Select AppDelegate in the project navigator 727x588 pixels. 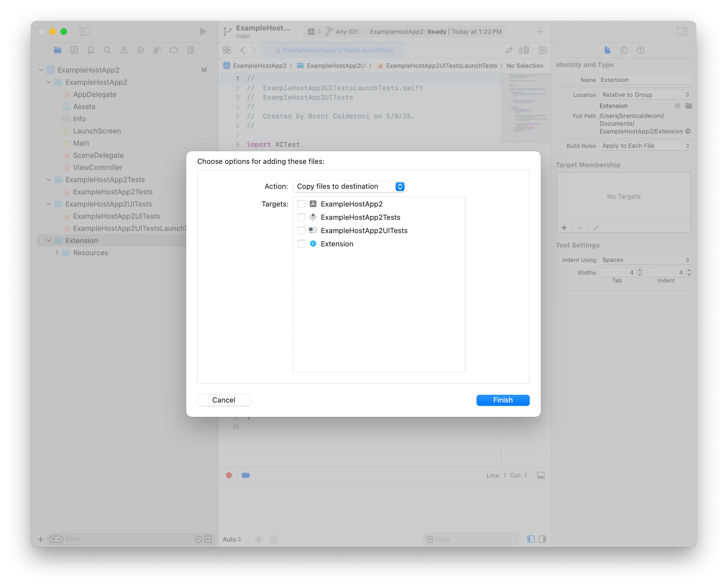click(x=94, y=94)
